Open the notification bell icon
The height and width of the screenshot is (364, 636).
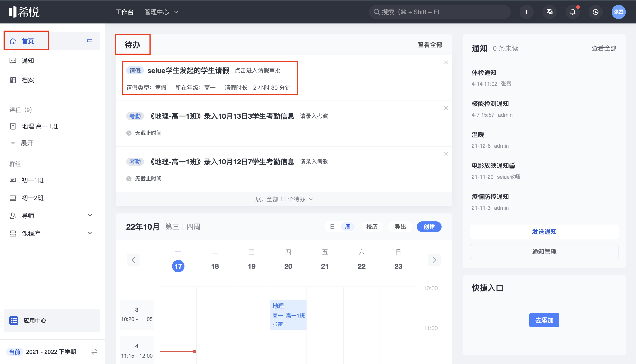(x=572, y=12)
